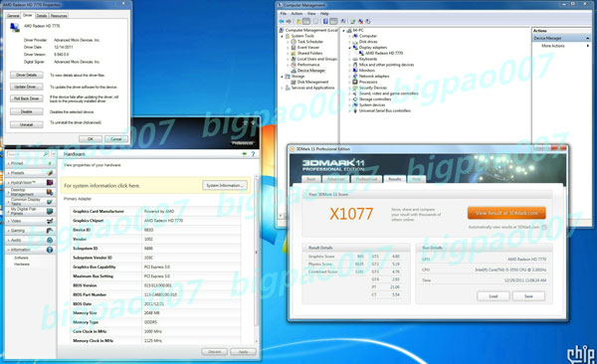Click the Catalyst search input field

coord(25,154)
